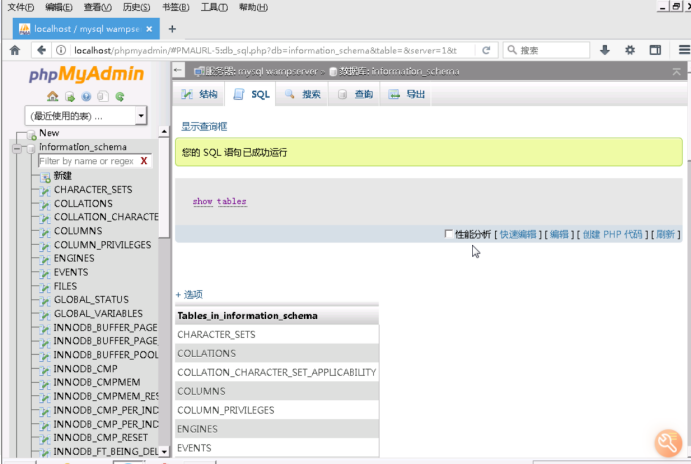Focus the Filter by name or regex field

pos(88,161)
